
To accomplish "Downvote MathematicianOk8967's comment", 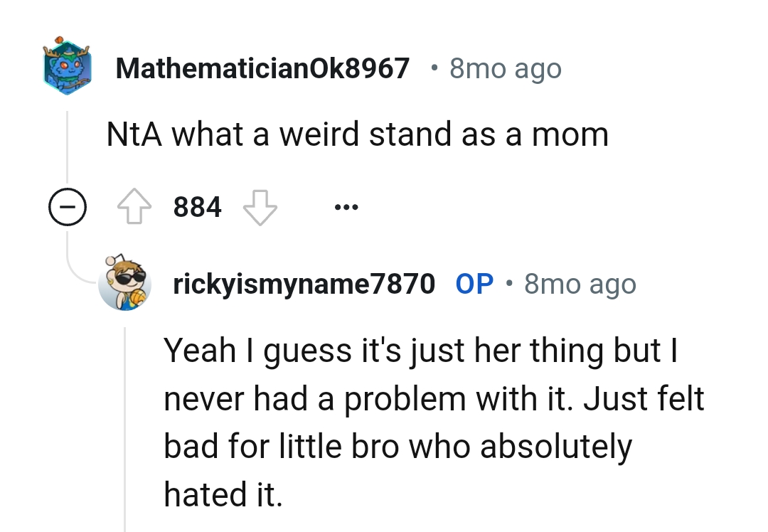I will point(261,207).
